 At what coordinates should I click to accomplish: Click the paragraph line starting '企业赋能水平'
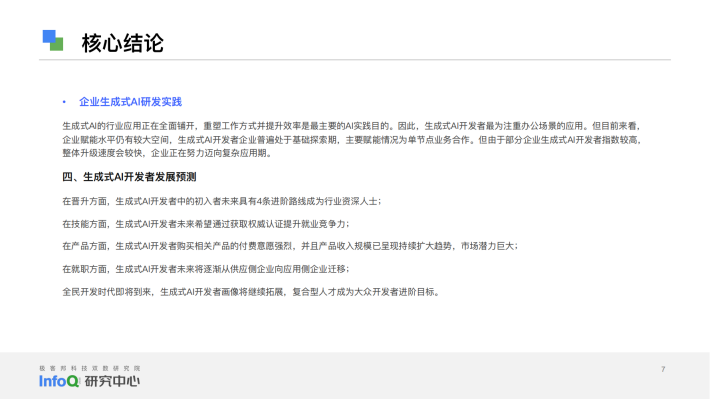click(352, 140)
